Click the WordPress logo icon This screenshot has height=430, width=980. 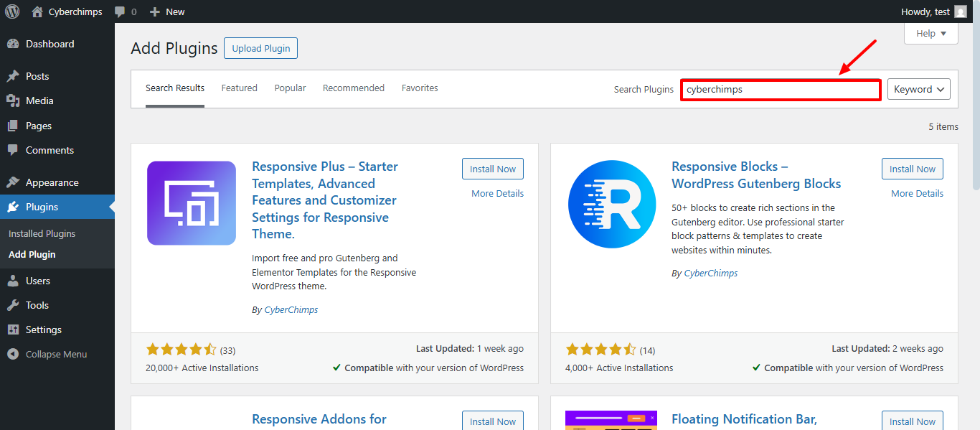pyautogui.click(x=12, y=11)
